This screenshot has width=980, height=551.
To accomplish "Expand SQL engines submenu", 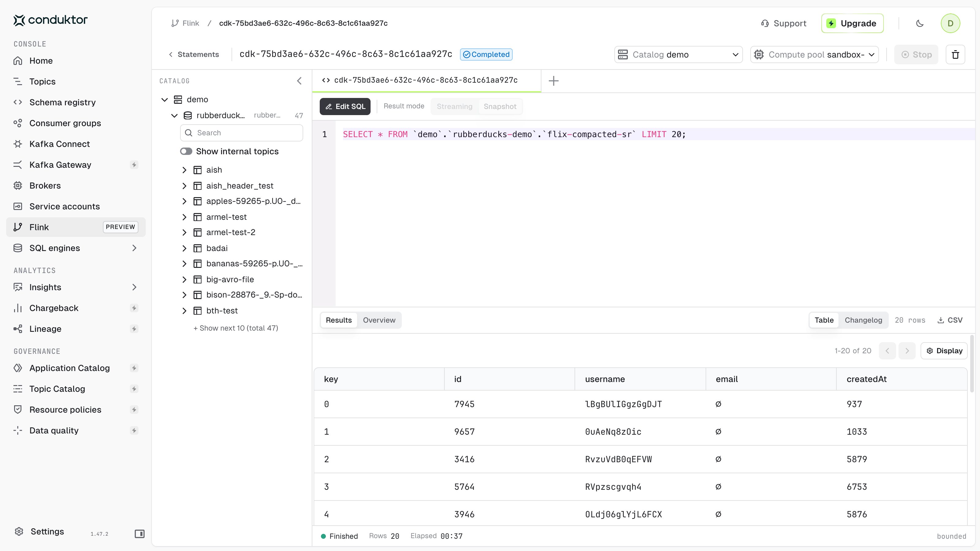I will pos(134,248).
